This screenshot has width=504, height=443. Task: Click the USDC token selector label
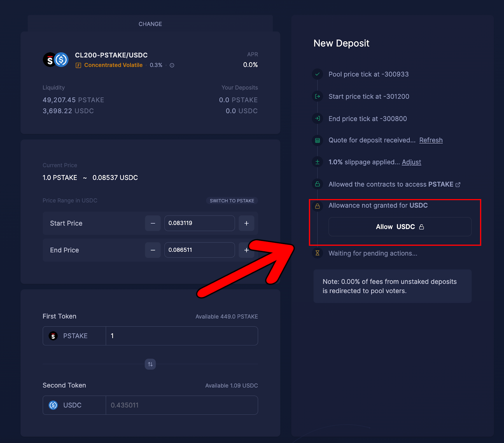coord(72,405)
